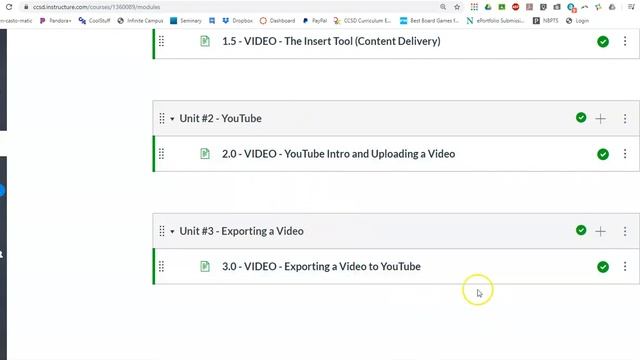Image resolution: width=640 pixels, height=360 pixels.
Task: Grab drag handle of Unit #3 module
Action: point(162,231)
